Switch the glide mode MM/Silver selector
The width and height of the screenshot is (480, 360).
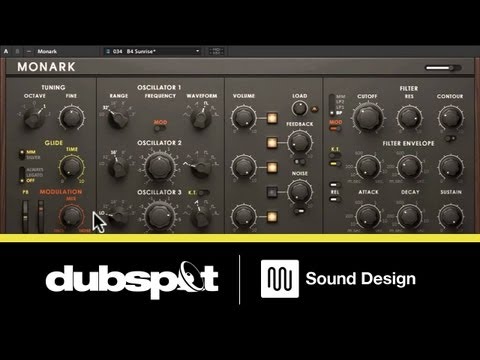coord(22,154)
